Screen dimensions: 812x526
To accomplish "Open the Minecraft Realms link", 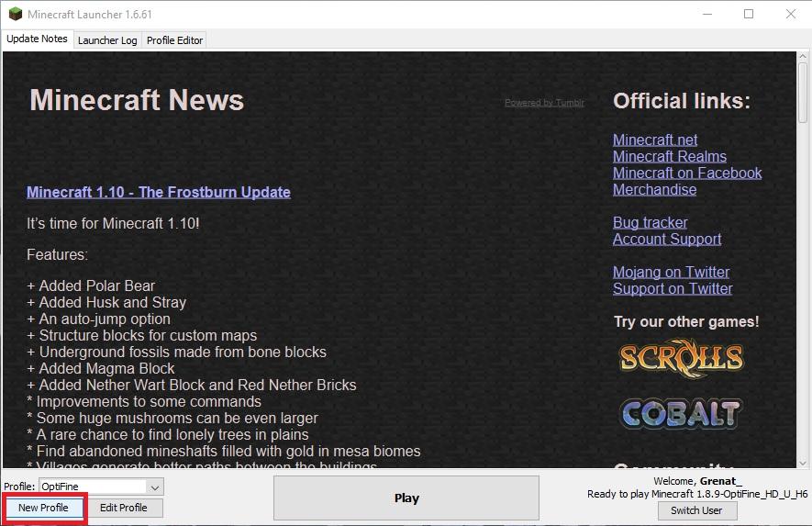I will coord(670,156).
